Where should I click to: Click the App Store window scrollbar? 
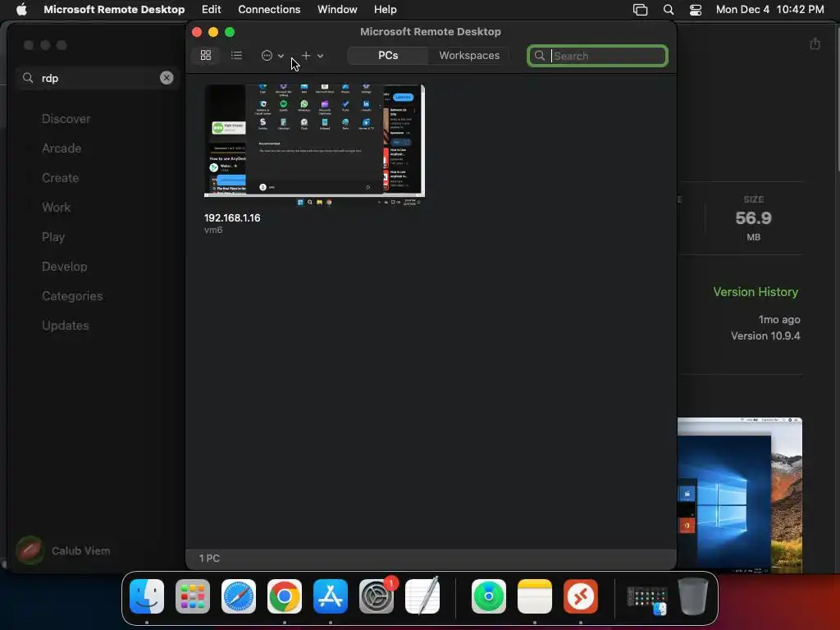pos(838,99)
